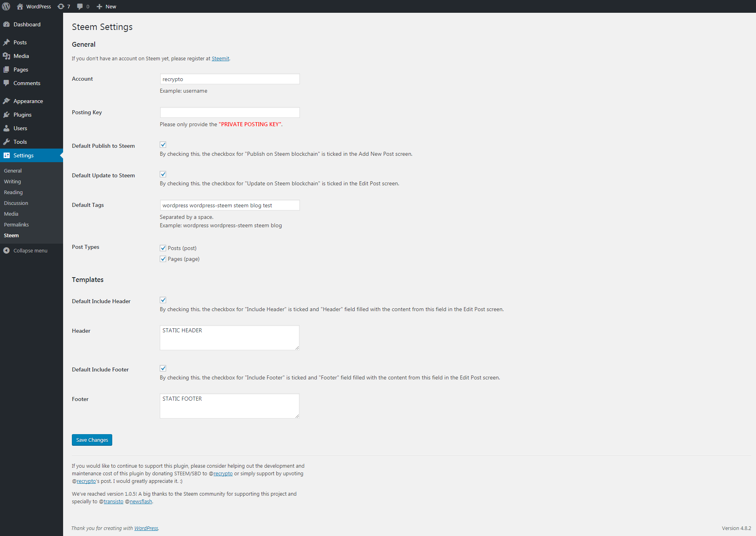Click the WordPress site name in admin bar
This screenshot has width=756, height=536.
(x=39, y=6)
